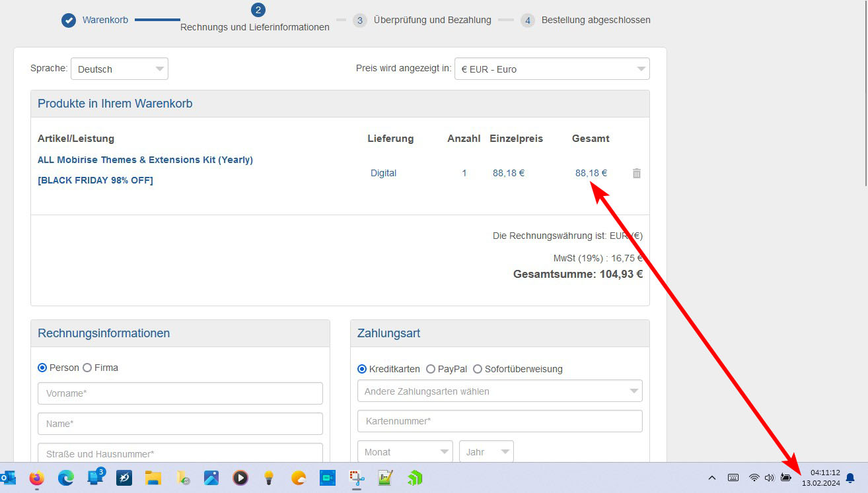Open File Explorer from the taskbar

153,478
